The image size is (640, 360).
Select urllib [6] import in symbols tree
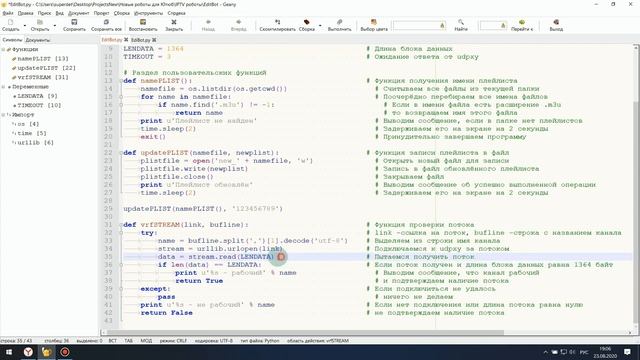coord(36,143)
